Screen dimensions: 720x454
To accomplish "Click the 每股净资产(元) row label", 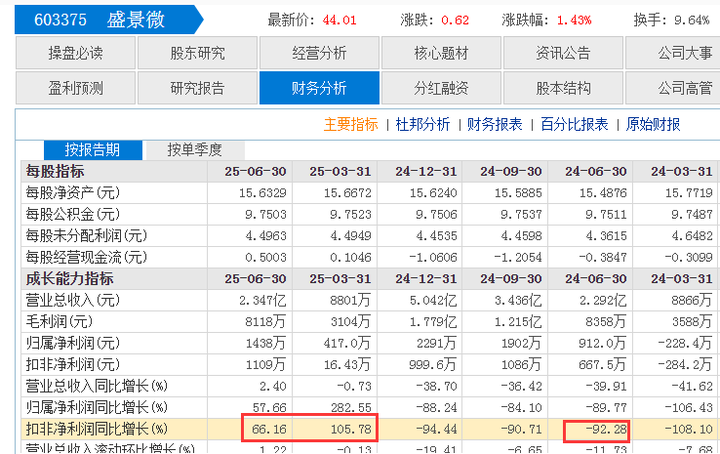I will coord(73,193).
